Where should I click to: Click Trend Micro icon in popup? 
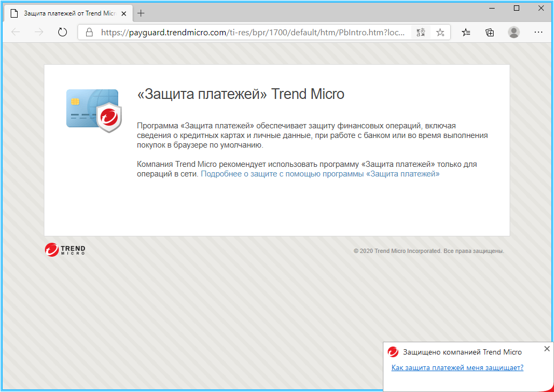393,352
